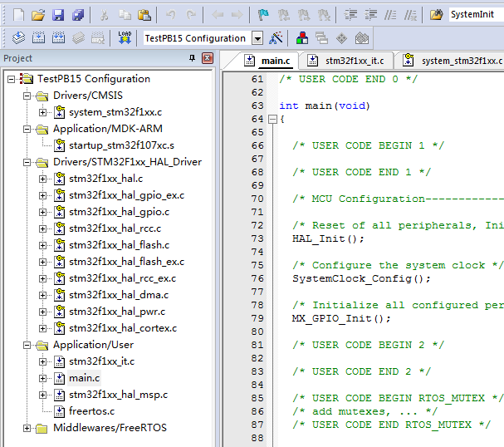Screen dimensions: 504x447
Task: Cut selection with the scissors icon
Action: [x=104, y=15]
